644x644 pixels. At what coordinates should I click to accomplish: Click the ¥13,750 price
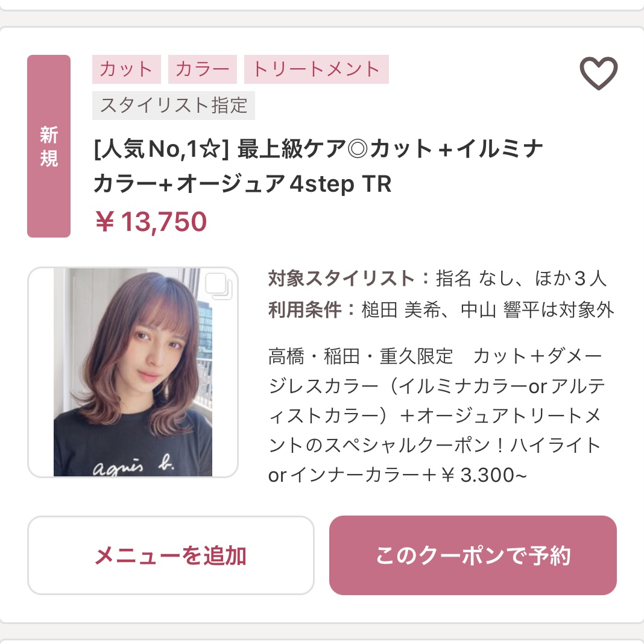[x=151, y=222]
